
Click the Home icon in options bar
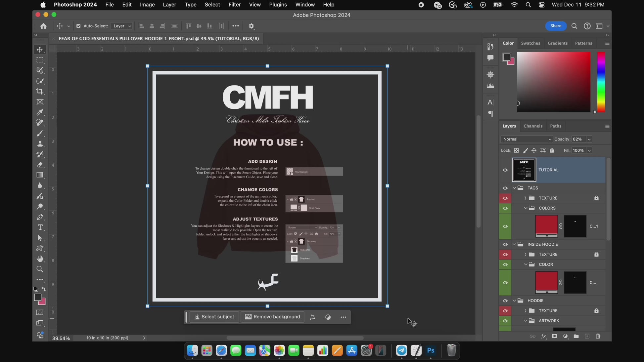coord(43,26)
